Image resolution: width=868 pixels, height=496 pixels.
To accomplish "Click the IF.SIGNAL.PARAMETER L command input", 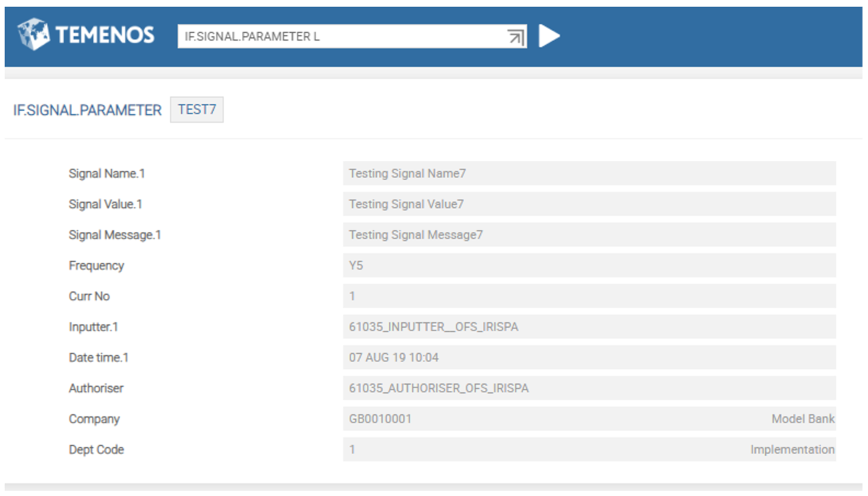I will pos(340,36).
